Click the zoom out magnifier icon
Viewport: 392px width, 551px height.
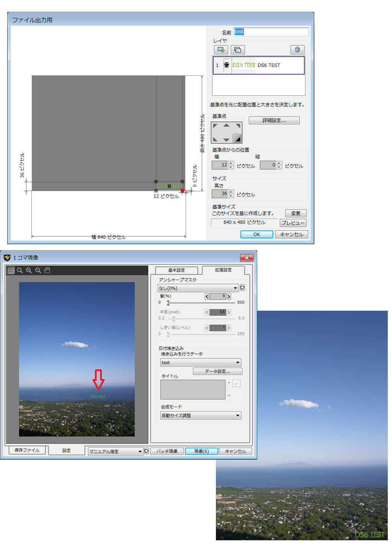coord(38,270)
